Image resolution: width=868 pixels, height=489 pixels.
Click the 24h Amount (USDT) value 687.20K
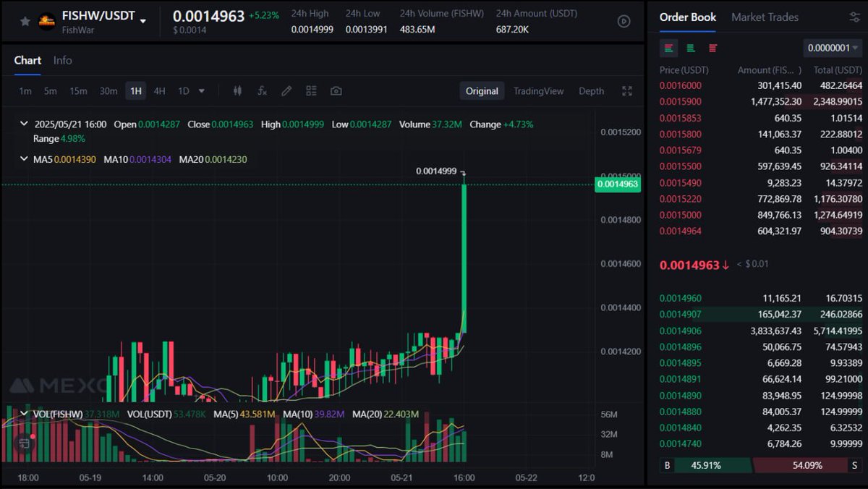[x=512, y=30]
